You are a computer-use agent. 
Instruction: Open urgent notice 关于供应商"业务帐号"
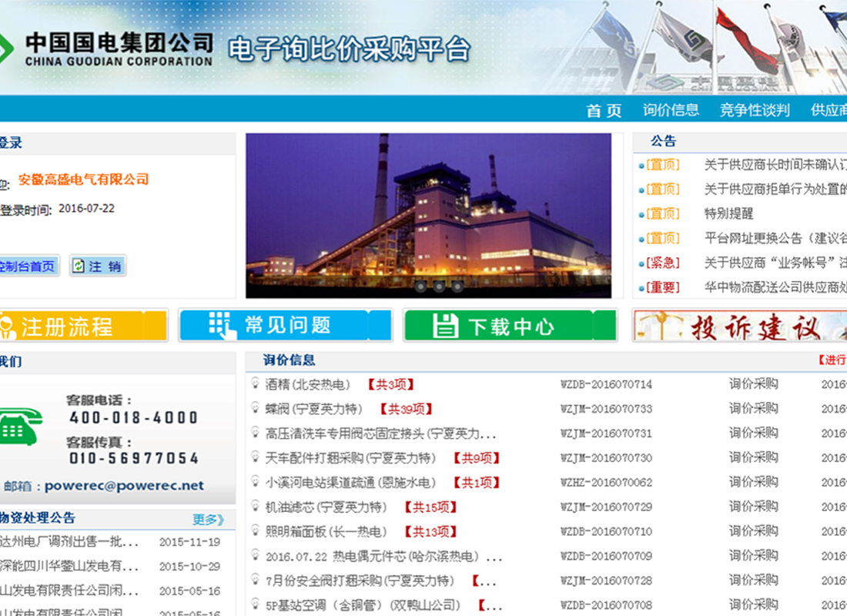775,263
